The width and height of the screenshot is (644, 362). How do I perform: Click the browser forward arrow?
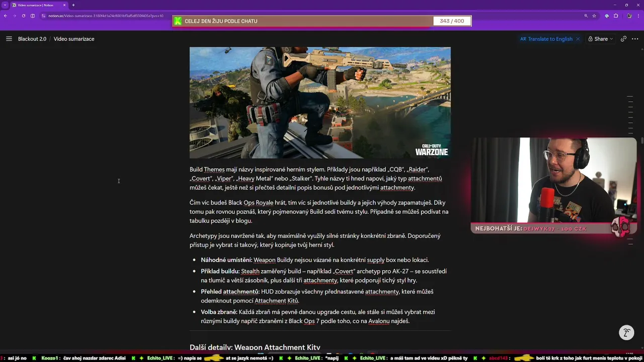click(14, 16)
